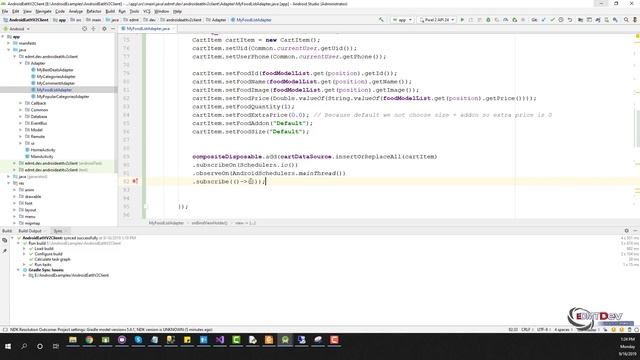Open the VCS menu

[147, 11]
